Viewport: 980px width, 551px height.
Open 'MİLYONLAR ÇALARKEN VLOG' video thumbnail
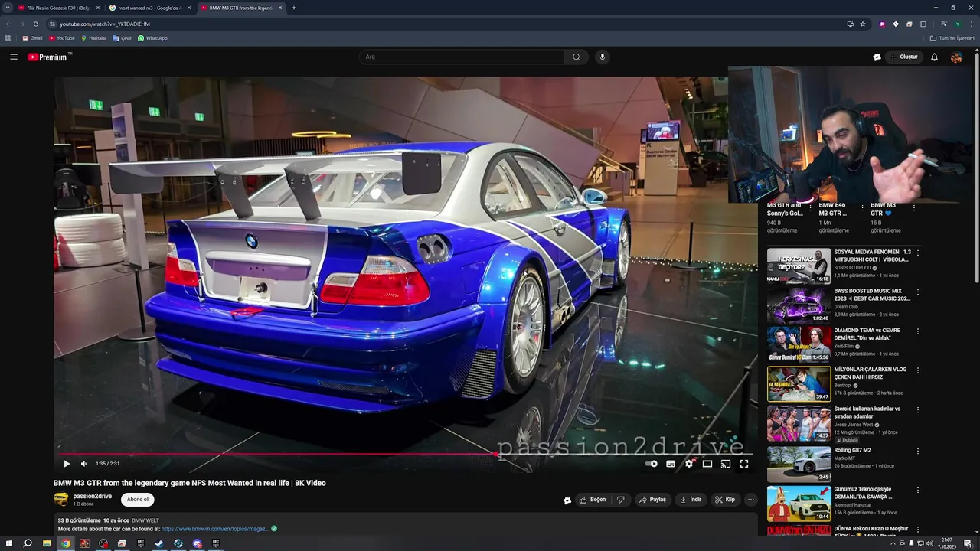(799, 384)
